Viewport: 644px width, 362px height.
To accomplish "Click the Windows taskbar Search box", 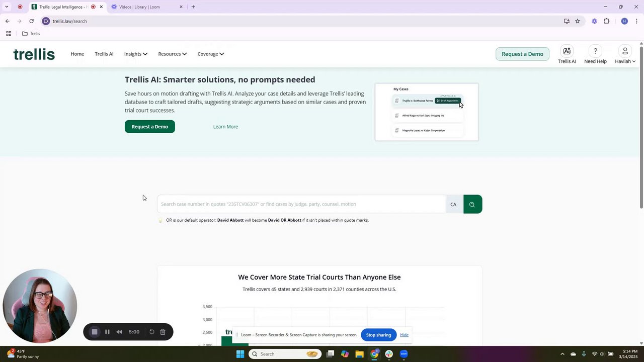I will pyautogui.click(x=285, y=354).
